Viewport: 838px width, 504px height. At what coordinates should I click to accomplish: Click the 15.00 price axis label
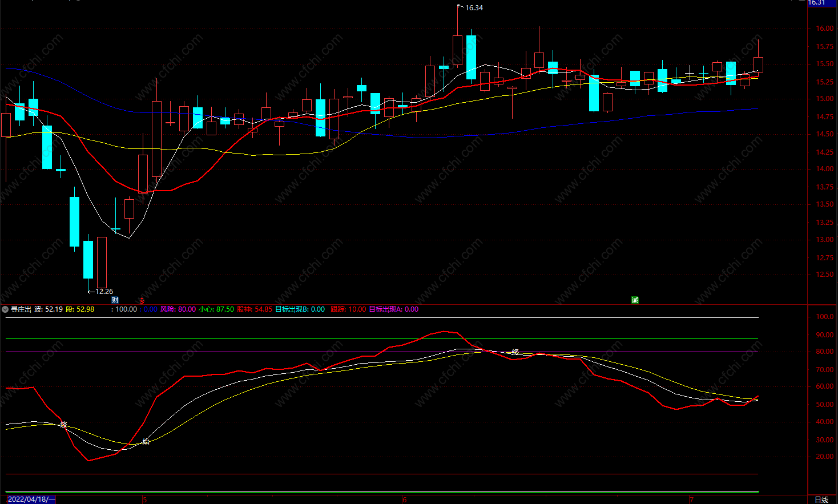point(824,99)
